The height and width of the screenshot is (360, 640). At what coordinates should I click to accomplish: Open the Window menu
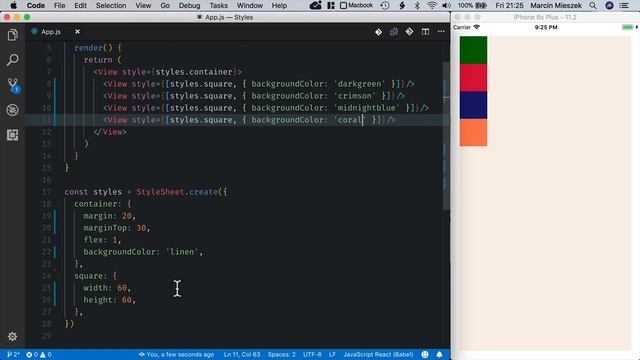tap(250, 5)
